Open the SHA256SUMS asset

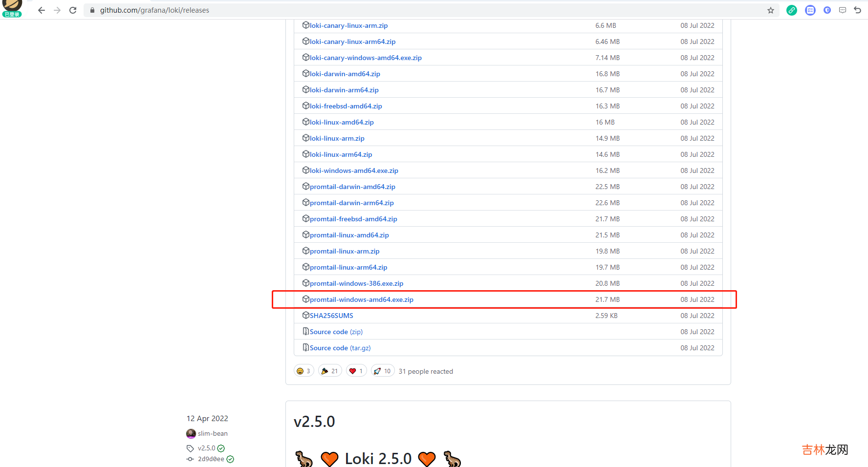(331, 316)
